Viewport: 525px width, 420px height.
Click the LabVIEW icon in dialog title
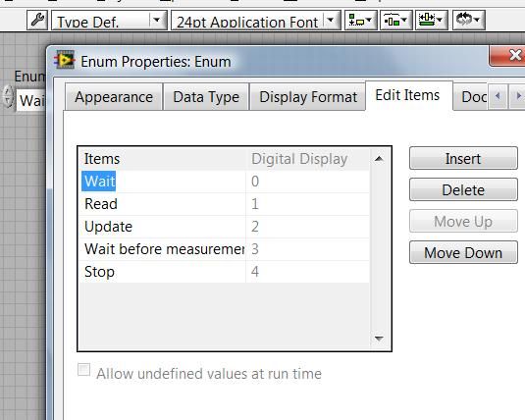pos(65,60)
